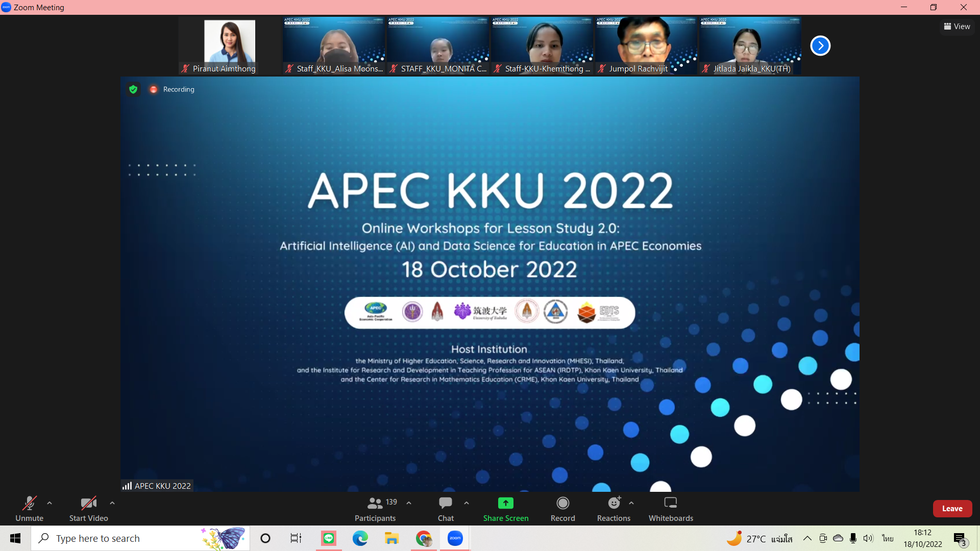Click the red Leave button
Viewport: 980px width, 551px height.
click(952, 509)
